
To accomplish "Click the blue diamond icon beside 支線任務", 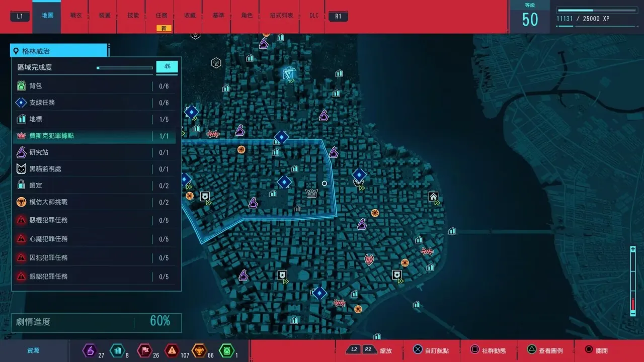I will 21,103.
